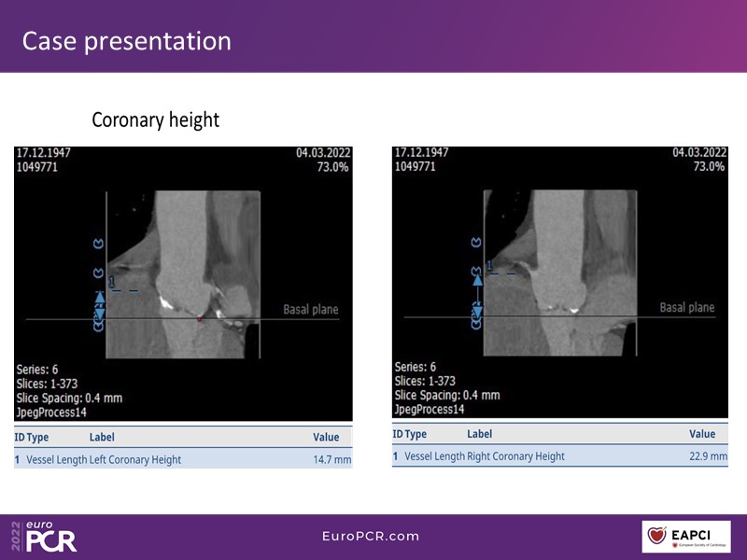This screenshot has height=560, width=747.
Task: Click the 22.9 mm value cell
Action: coord(708,456)
